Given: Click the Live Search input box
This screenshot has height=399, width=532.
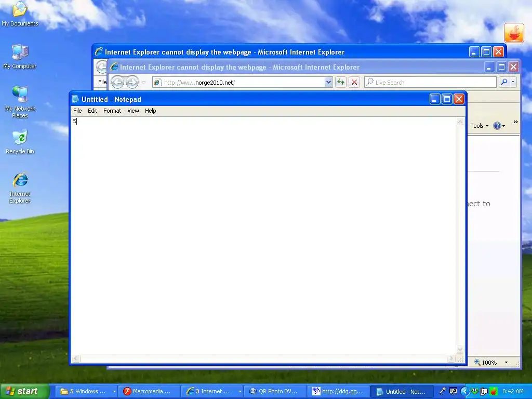Looking at the screenshot, I should 430,82.
